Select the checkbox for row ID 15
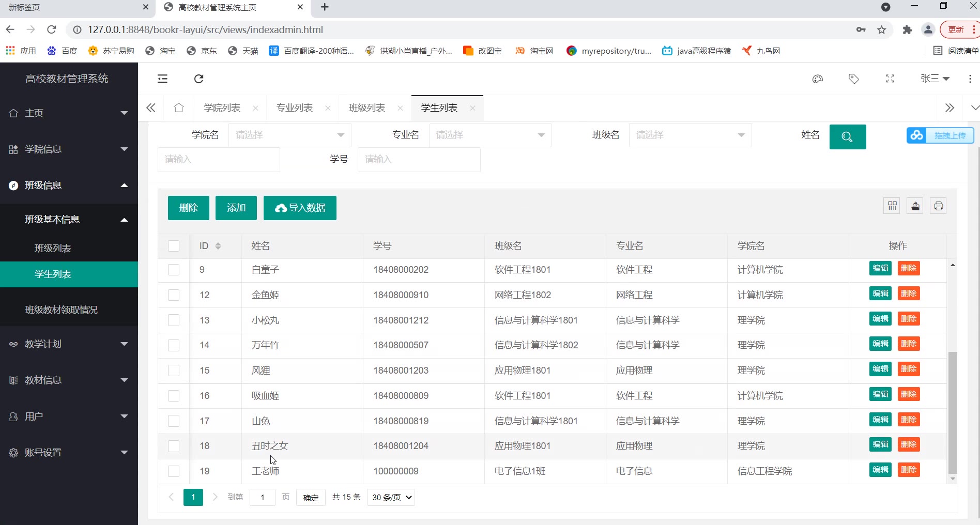 point(174,370)
